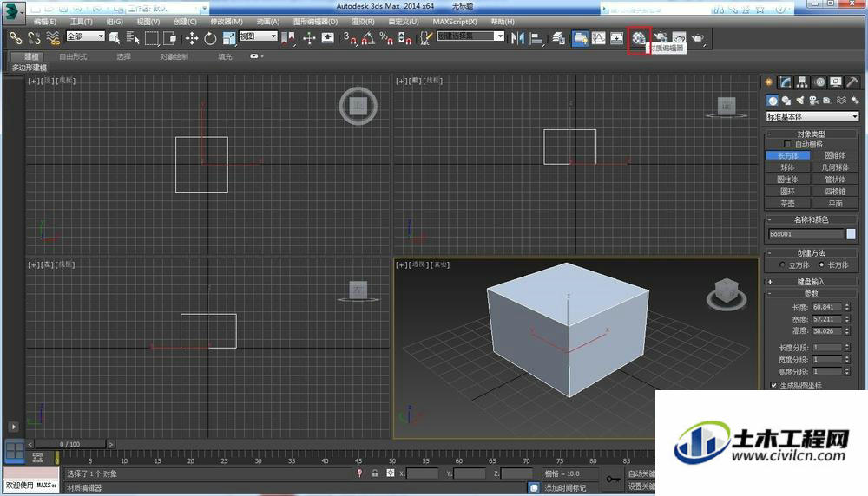
Task: Open the 工具(T) menu
Action: 82,22
